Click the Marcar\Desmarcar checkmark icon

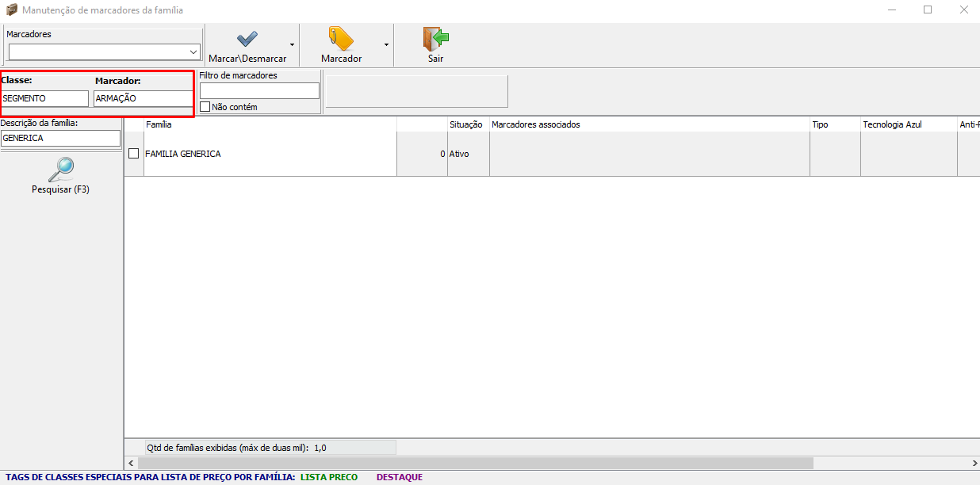(x=247, y=39)
